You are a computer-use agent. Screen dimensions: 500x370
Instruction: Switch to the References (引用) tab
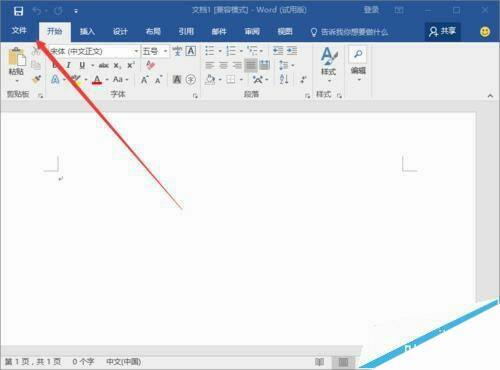pyautogui.click(x=186, y=32)
